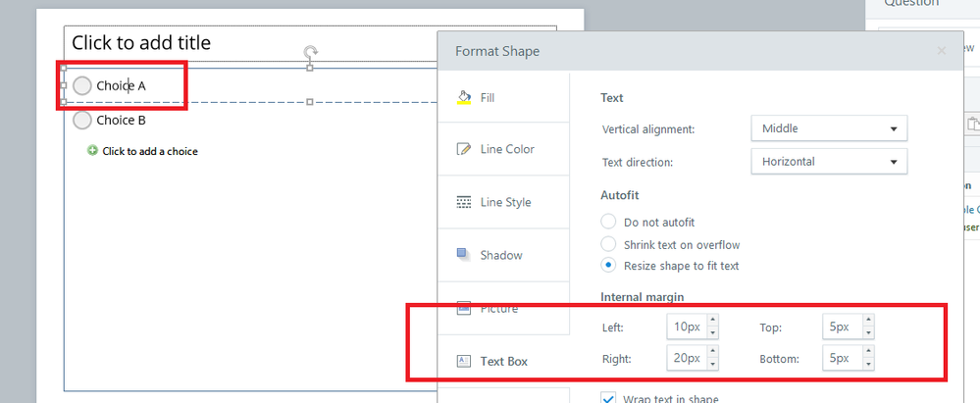Expand the Text direction dropdown

coord(828,161)
